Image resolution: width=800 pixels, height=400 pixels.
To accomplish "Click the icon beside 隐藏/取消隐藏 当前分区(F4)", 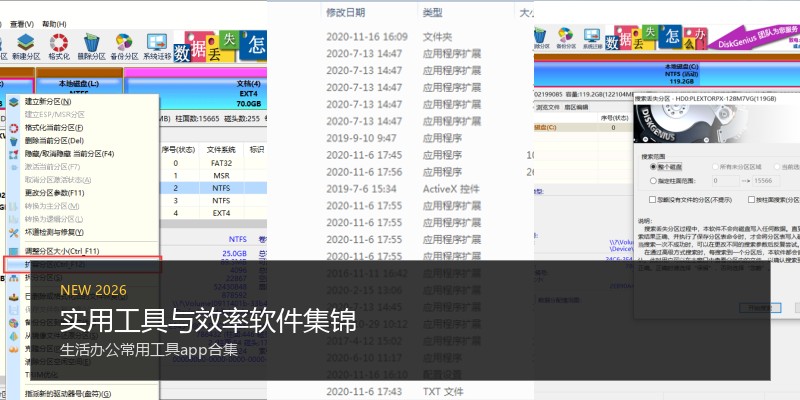I will pos(14,154).
